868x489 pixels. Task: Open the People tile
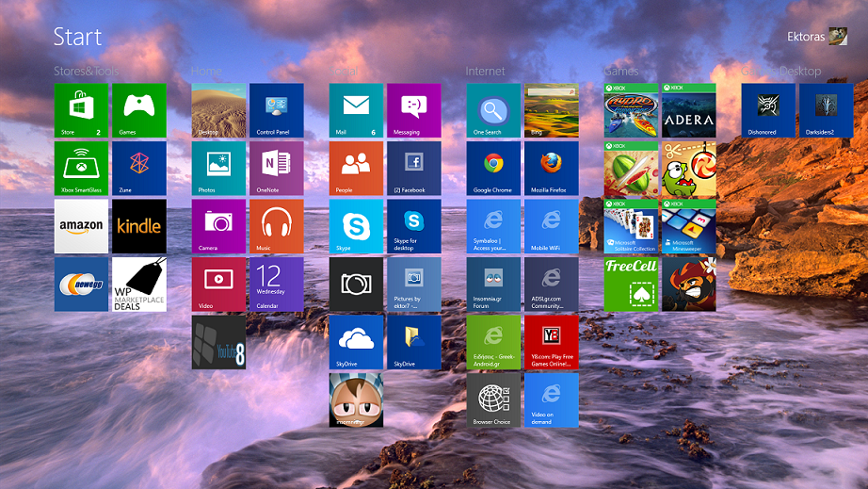356,169
